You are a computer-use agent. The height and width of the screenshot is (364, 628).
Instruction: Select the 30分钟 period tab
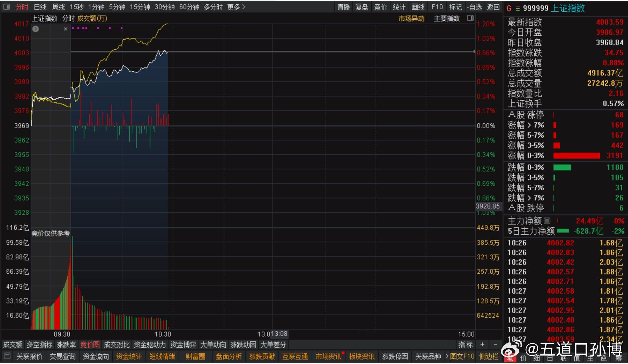coord(164,7)
